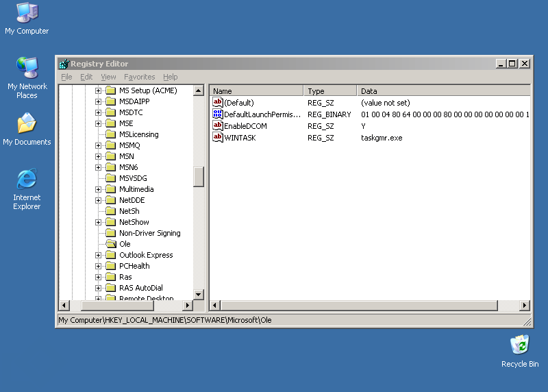Click the folder icon of MSVSDG

(111, 178)
